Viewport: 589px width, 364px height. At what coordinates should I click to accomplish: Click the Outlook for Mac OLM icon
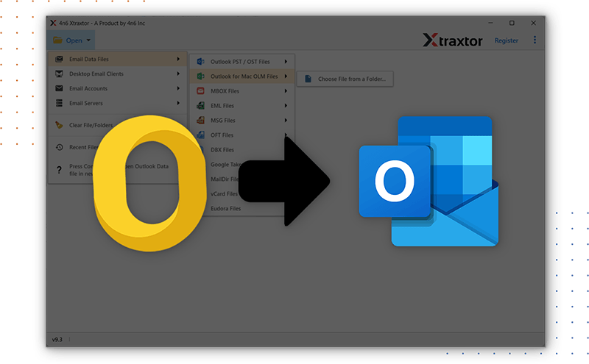click(200, 76)
